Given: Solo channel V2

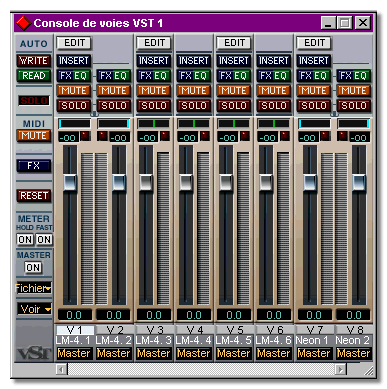Looking at the screenshot, I should click(114, 106).
